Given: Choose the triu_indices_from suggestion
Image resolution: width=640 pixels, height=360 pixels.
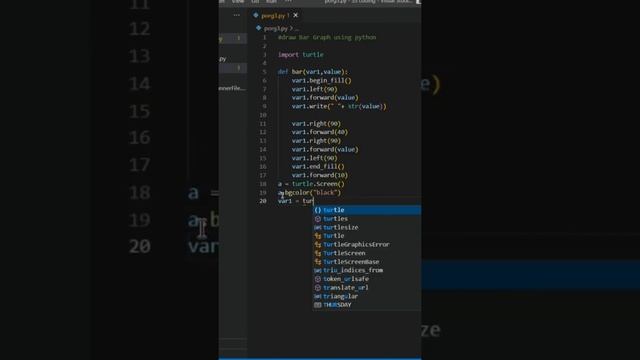Looking at the screenshot, I should (x=367, y=270).
